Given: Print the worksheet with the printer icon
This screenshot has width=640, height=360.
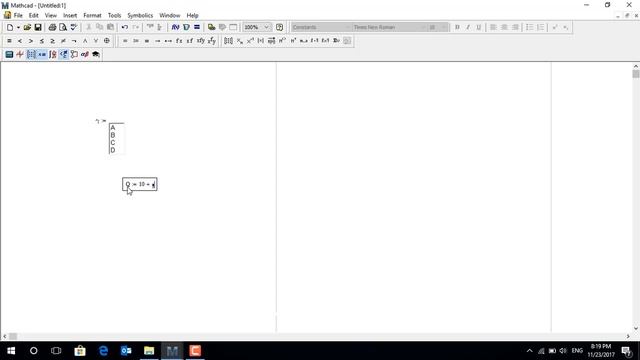Looking at the screenshot, I should (x=52, y=27).
